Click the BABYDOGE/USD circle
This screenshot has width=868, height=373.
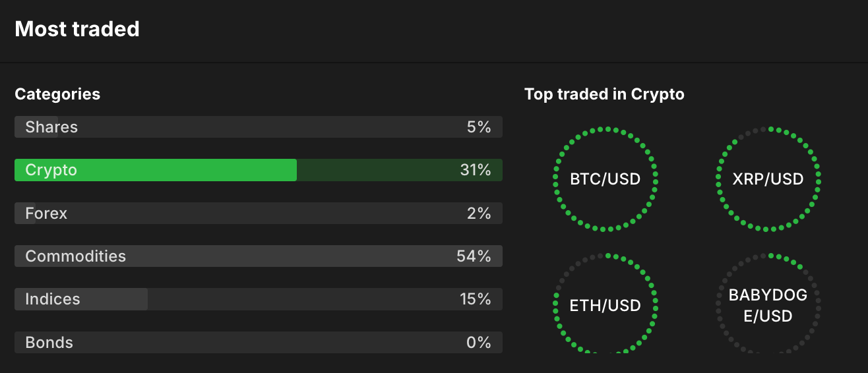(768, 306)
